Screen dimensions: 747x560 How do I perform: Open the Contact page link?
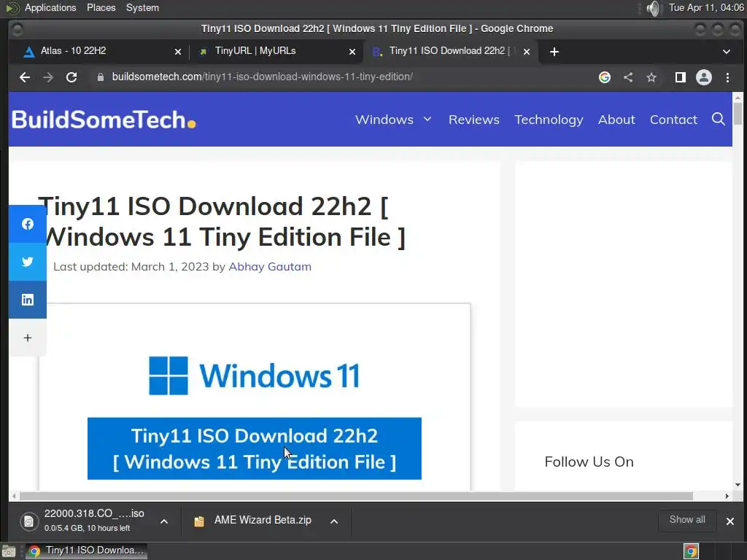click(x=673, y=120)
